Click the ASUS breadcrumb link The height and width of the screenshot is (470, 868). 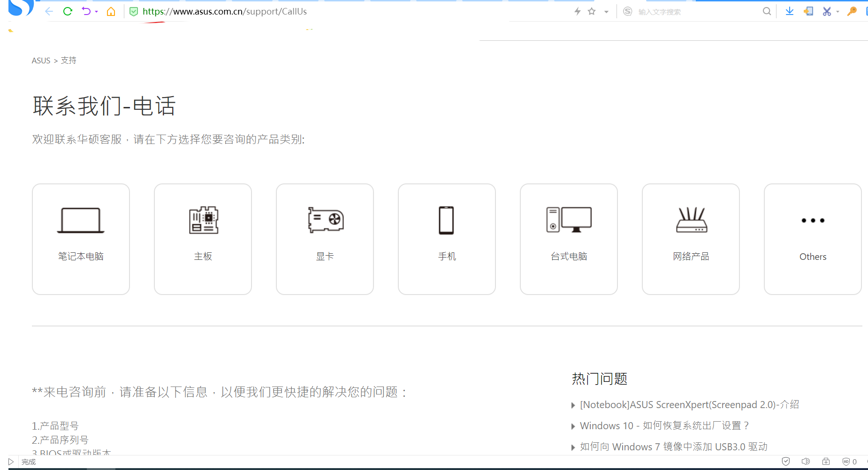41,61
